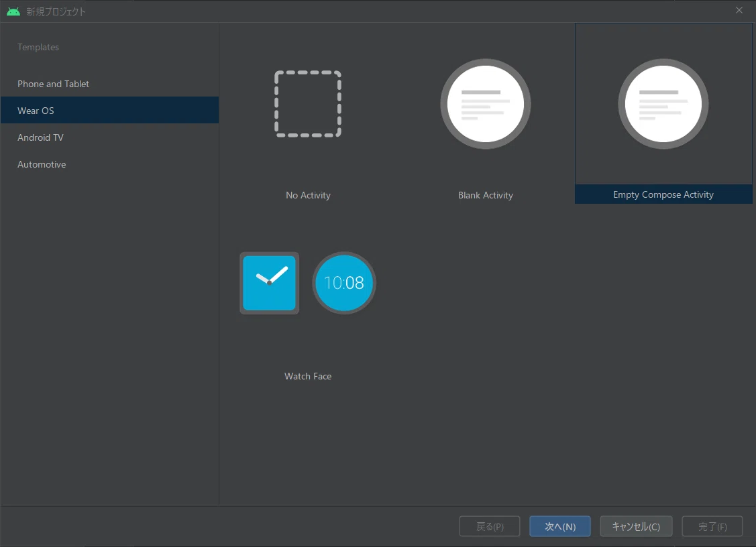Pick the Empty Compose Activity watch icon
The height and width of the screenshot is (547, 756).
pos(663,104)
